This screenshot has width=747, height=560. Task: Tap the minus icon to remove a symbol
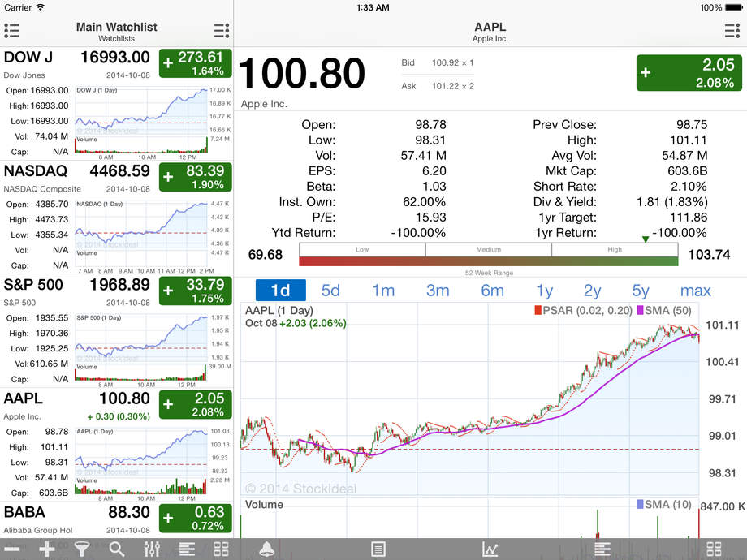[12, 549]
